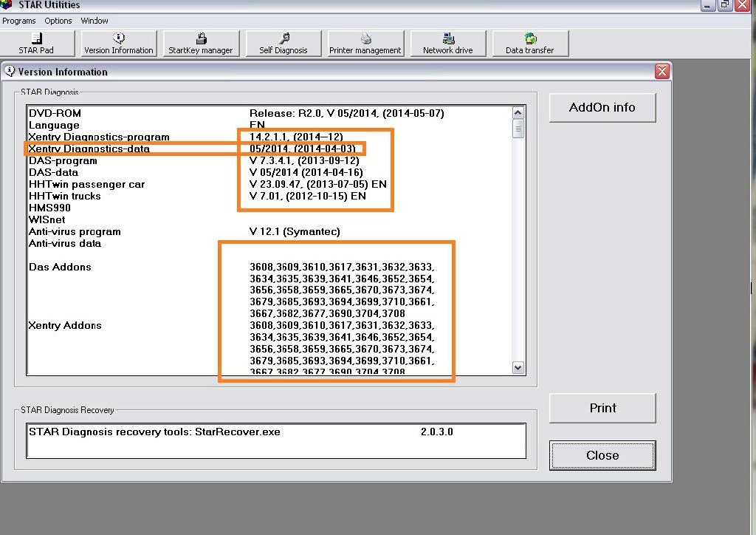Open the STAR Pad toolbar button
This screenshot has width=756, height=535.
[37, 44]
